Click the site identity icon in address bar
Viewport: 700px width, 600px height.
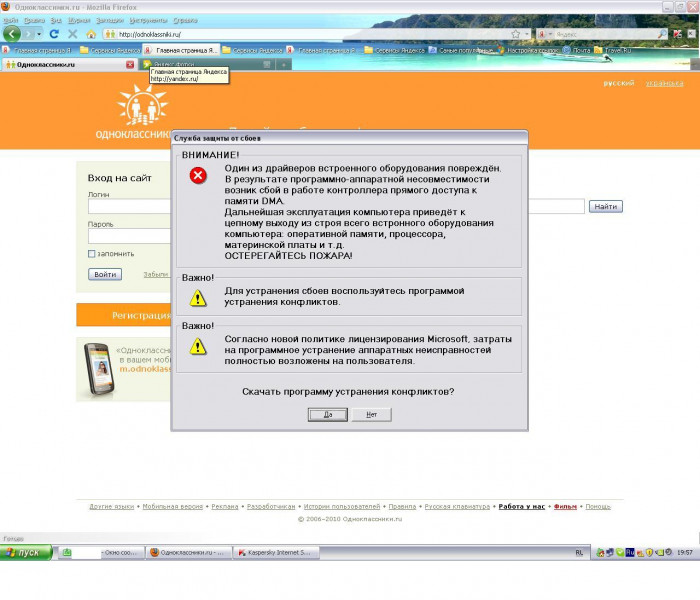(110, 34)
